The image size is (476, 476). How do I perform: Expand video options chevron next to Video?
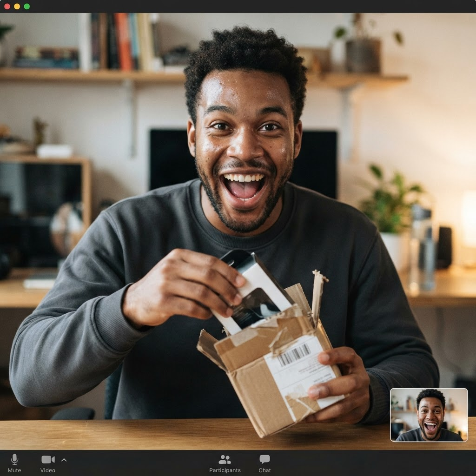(64, 460)
